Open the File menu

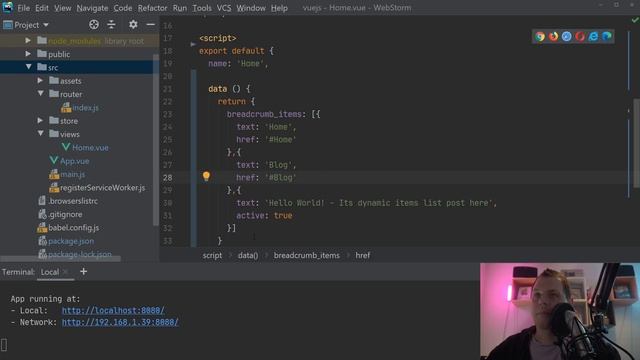24,8
